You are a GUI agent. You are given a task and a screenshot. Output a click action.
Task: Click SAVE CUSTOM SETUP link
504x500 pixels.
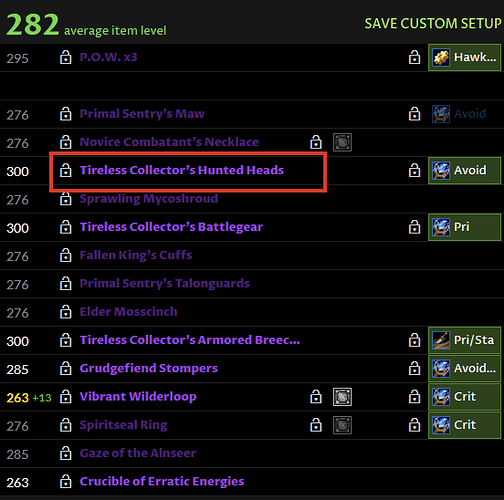pyautogui.click(x=433, y=24)
